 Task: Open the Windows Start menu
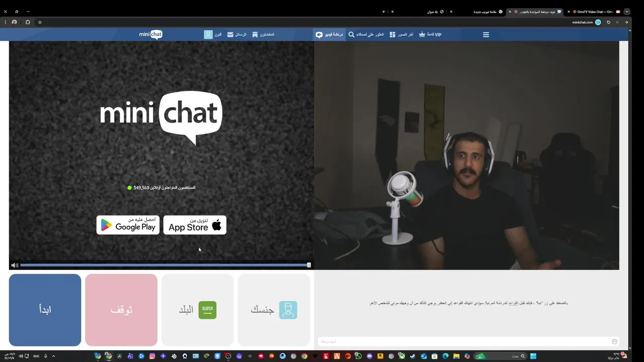point(533,356)
